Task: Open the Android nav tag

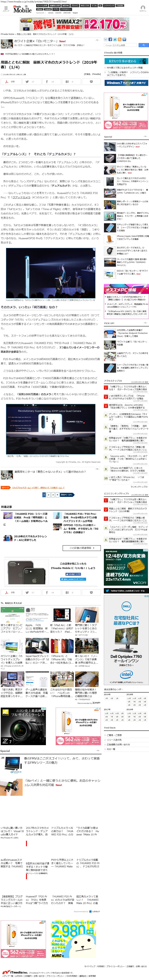Action: (48, 9)
